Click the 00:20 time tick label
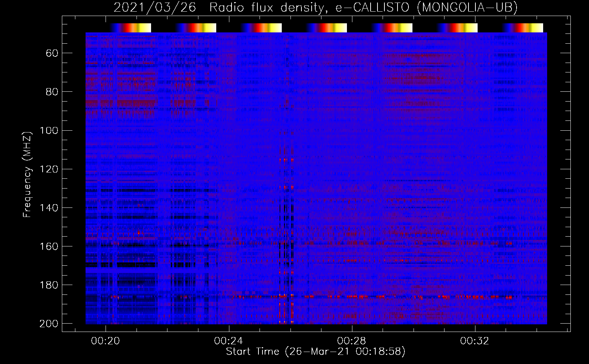This screenshot has height=364, width=589. pos(105,341)
